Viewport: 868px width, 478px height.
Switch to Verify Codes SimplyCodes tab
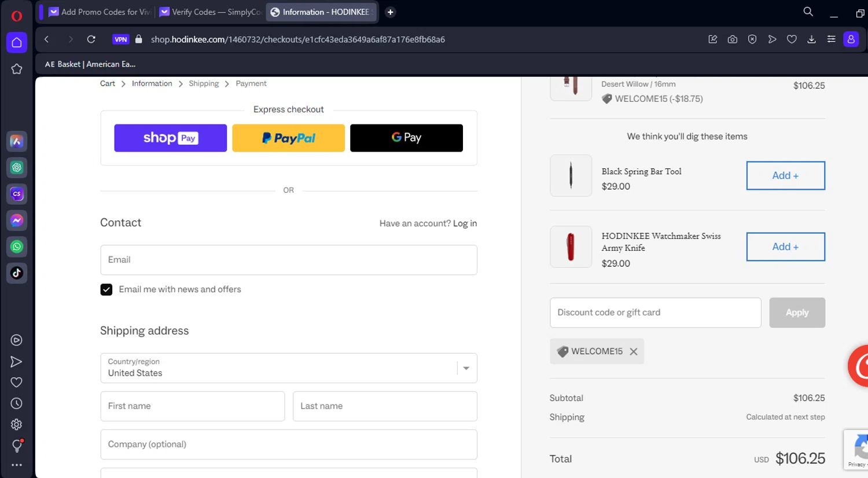tap(211, 12)
